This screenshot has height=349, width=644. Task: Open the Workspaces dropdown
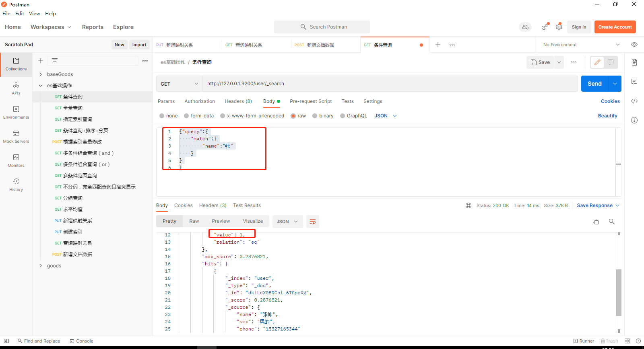pos(51,27)
